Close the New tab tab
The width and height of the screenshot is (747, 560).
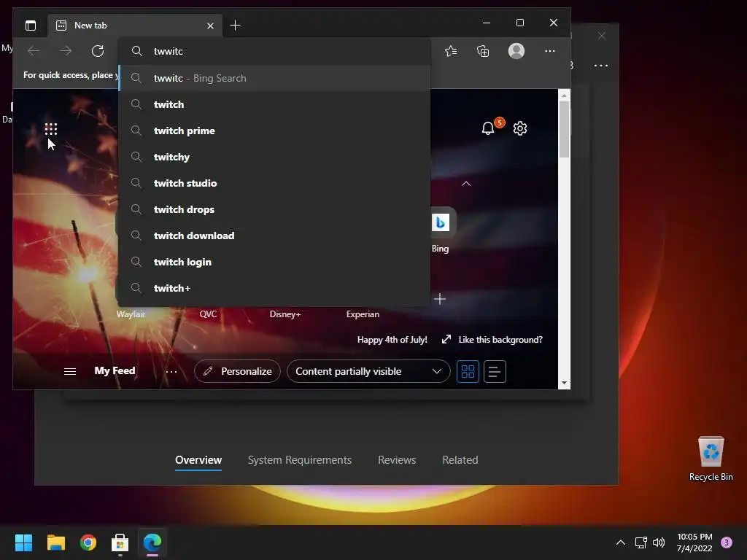tap(210, 26)
